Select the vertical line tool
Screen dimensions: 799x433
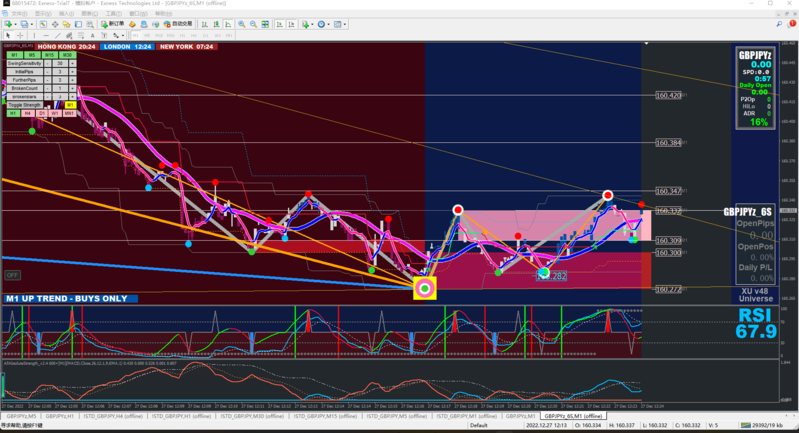click(34, 36)
